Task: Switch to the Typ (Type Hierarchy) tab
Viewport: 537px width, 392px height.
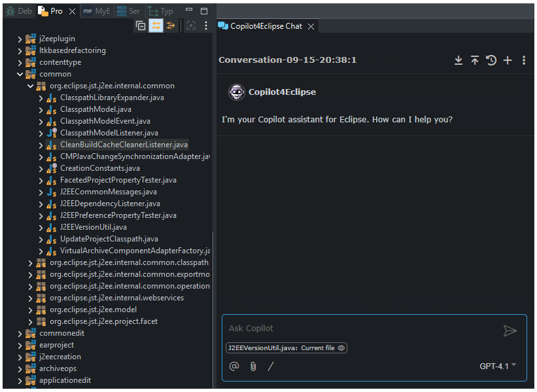Action: click(x=161, y=11)
